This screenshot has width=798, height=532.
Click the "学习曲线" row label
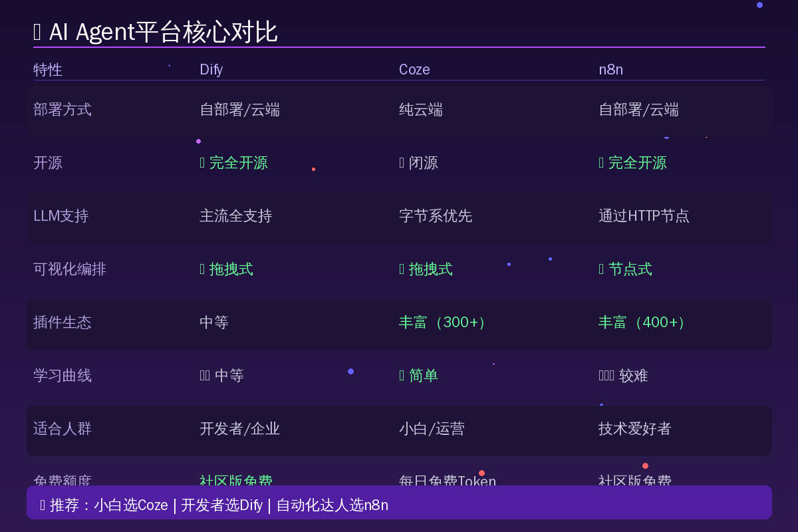point(63,375)
